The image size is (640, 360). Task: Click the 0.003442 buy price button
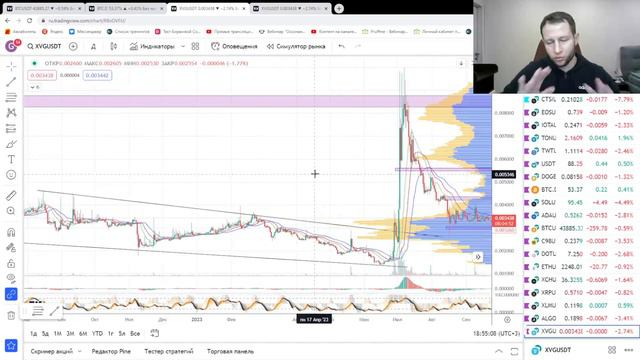click(97, 76)
